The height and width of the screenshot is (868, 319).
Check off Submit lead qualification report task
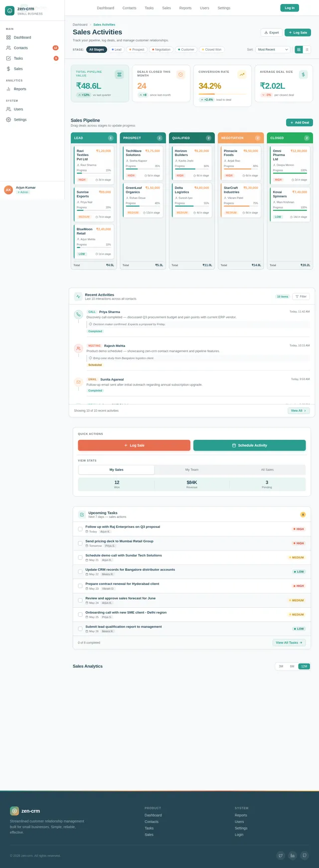tap(80, 629)
